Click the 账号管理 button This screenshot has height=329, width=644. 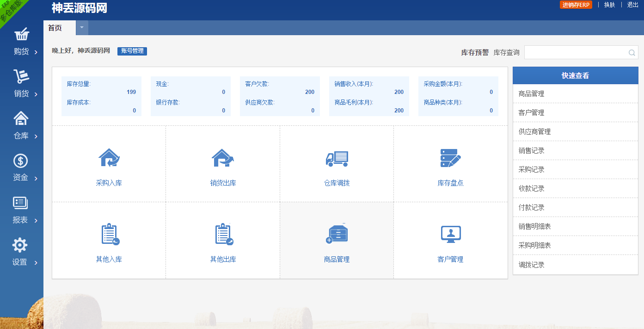click(x=132, y=51)
